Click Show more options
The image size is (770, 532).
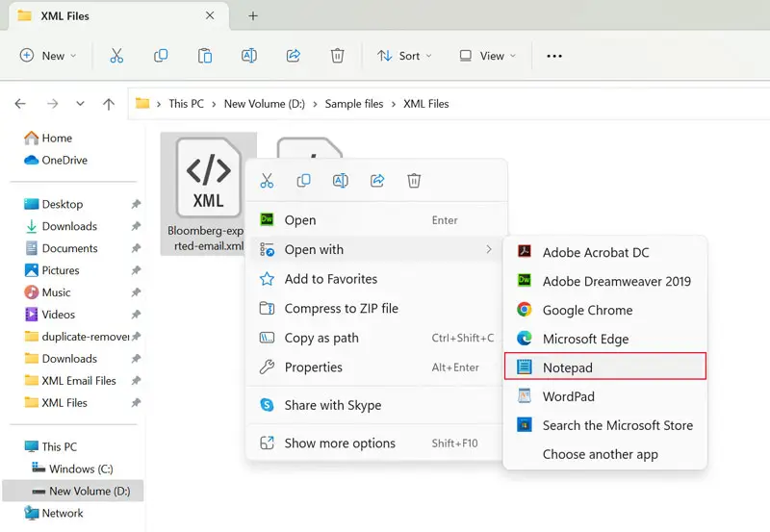click(x=340, y=443)
